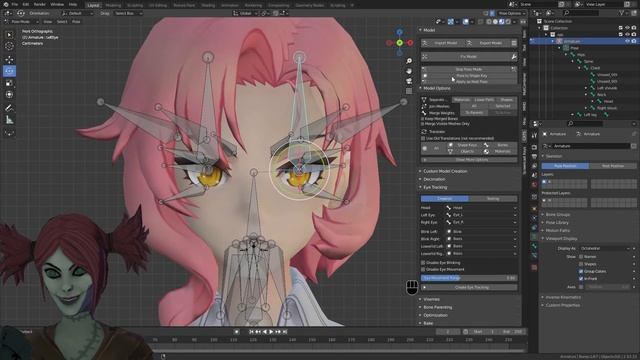
Task: Enable Disable Eye Blinking checkbox
Action: (x=423, y=263)
